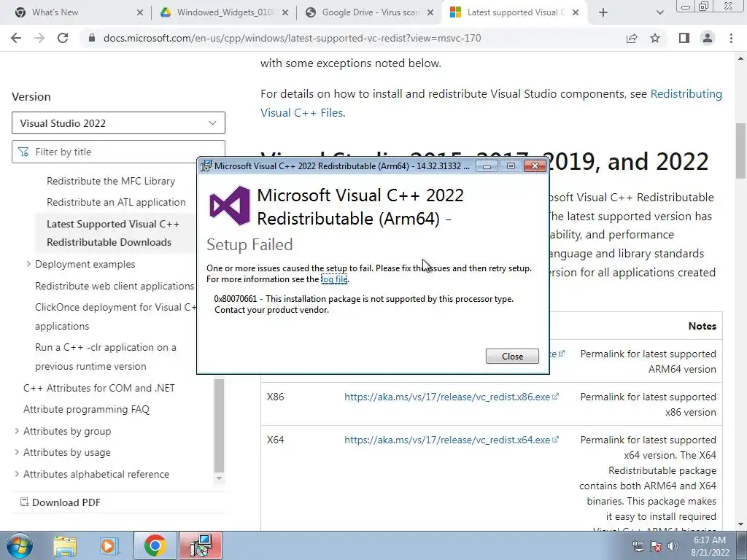The width and height of the screenshot is (747, 560).
Task: Click the taskbar clock showing 6:17 AM
Action: pos(710,546)
